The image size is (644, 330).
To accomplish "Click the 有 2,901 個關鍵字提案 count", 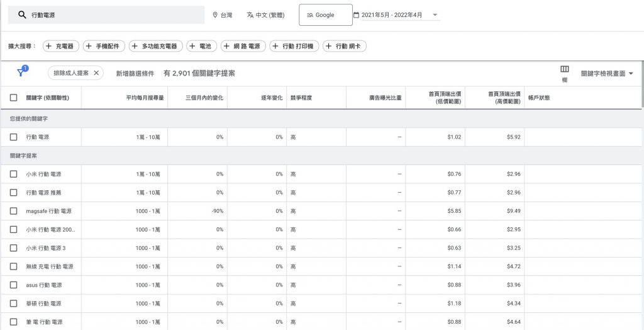I will 199,74.
